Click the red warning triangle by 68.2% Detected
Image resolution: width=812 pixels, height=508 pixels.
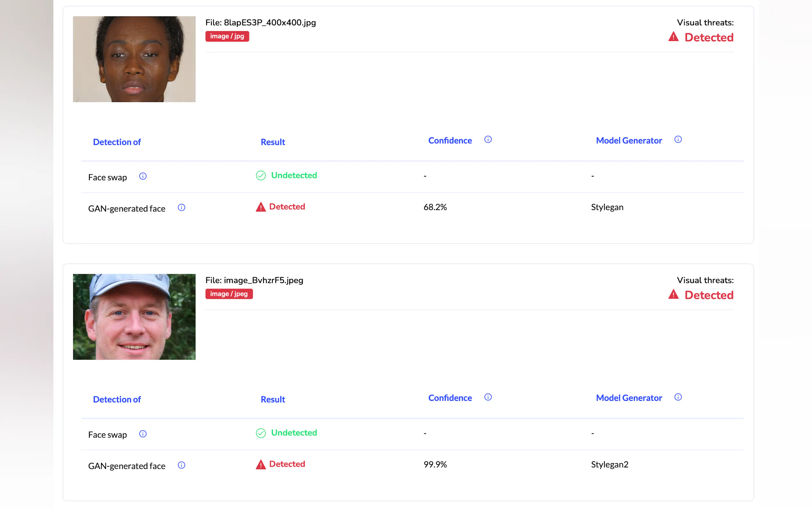pyautogui.click(x=261, y=207)
